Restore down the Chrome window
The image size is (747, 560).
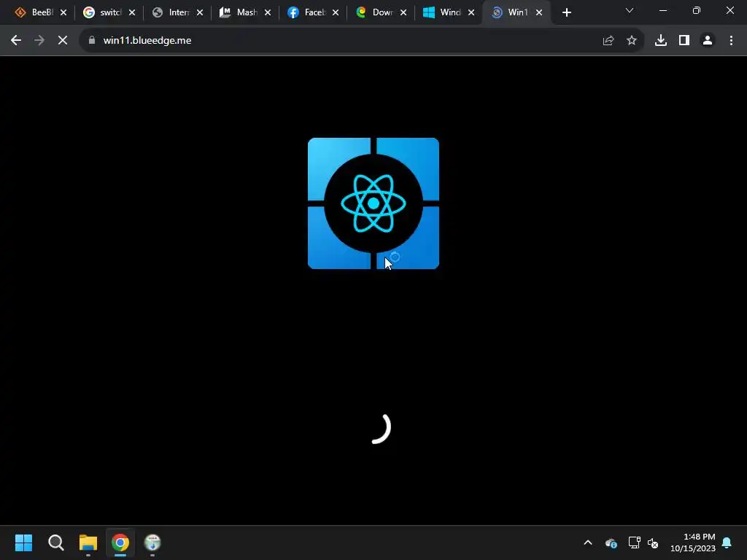coord(697,10)
